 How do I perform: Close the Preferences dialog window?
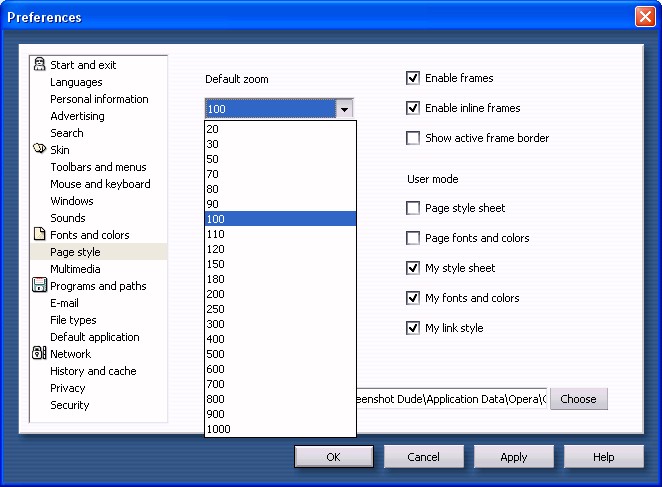coord(644,17)
